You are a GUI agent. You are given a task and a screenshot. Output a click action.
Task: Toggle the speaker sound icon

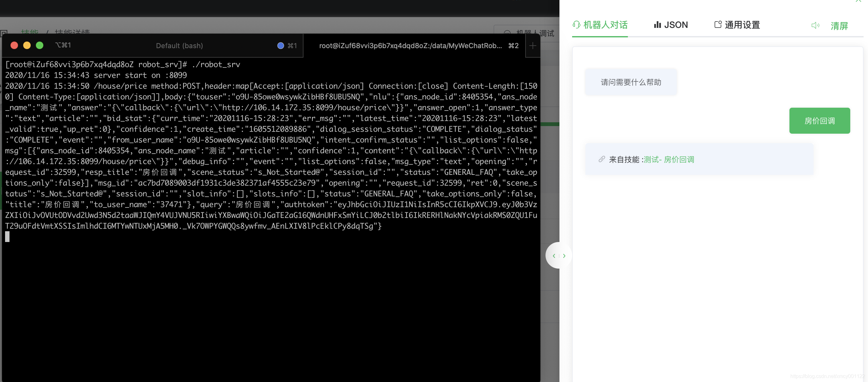pyautogui.click(x=815, y=25)
